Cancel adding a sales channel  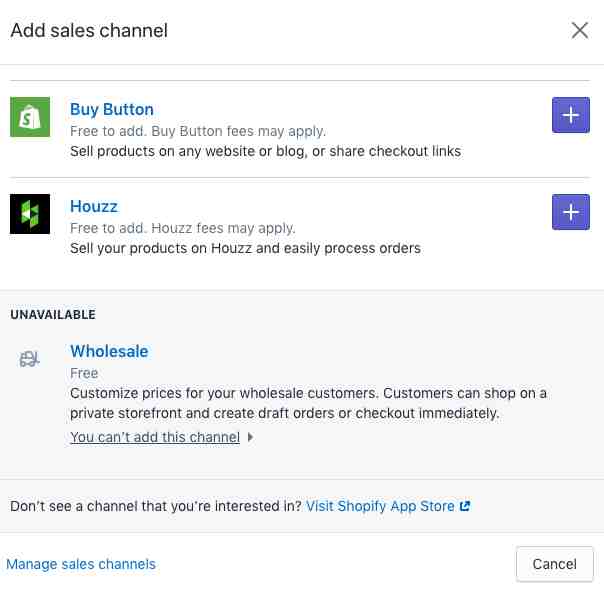pyautogui.click(x=554, y=564)
